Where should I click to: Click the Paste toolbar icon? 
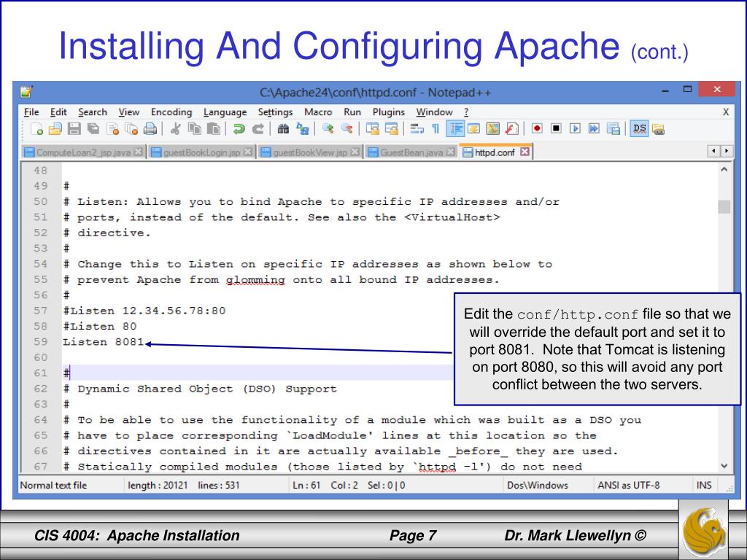coord(214,128)
